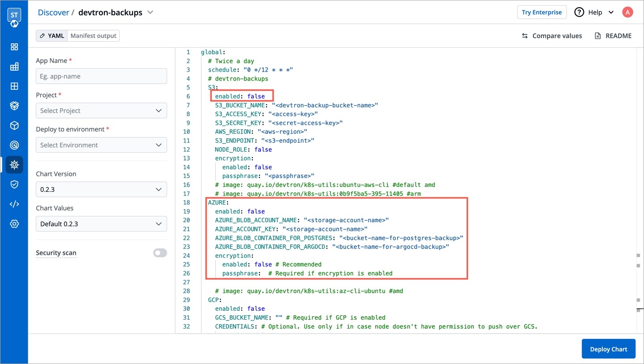Open the README panel

point(613,36)
